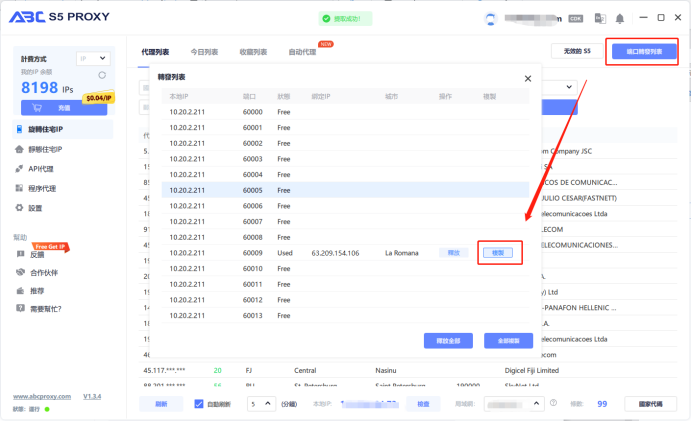Click the copy all button
This screenshot has width=691, height=422.
(x=509, y=341)
